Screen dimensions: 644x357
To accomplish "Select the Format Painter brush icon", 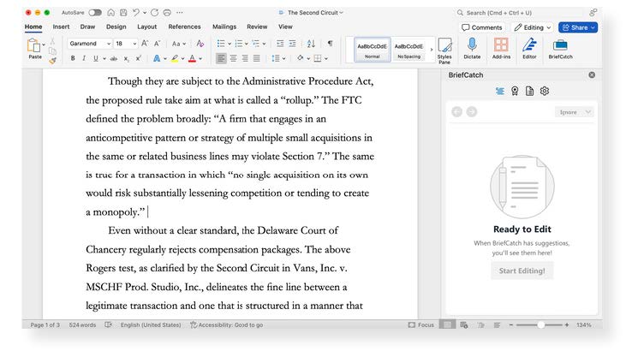I will (x=52, y=61).
